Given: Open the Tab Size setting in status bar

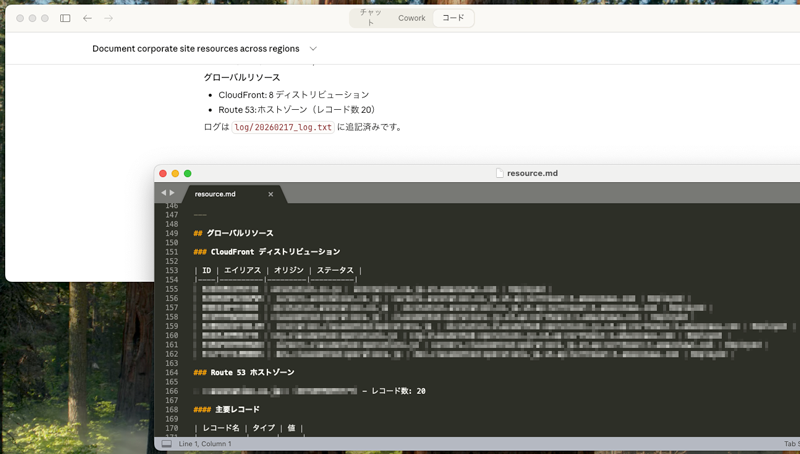Looking at the screenshot, I should (x=790, y=443).
